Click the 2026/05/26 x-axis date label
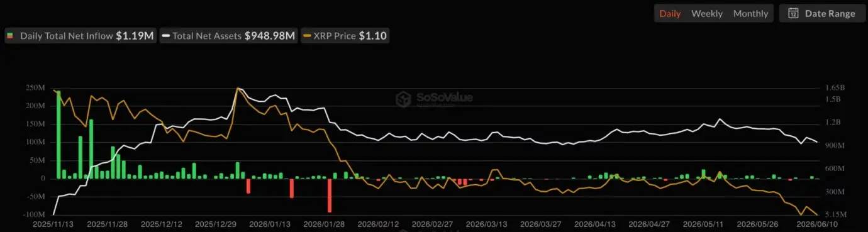Viewport: 868px width, 232px height. coord(757,224)
